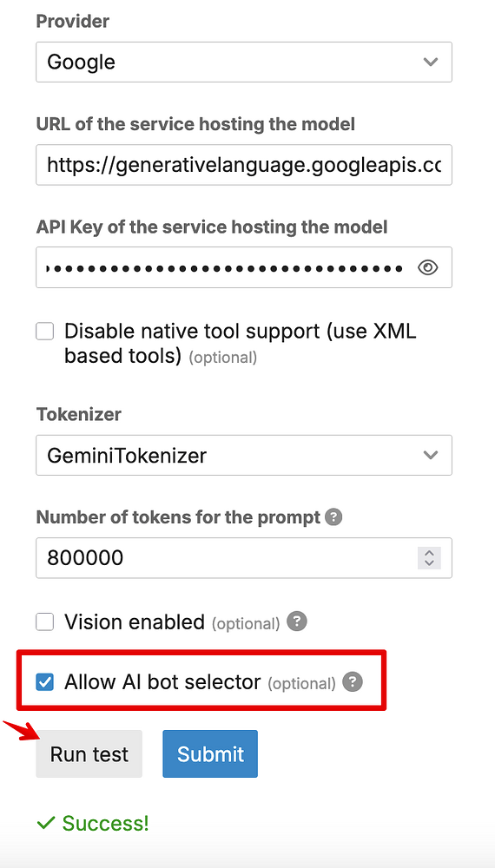Click help icon next to Vision enabled
Image resolution: width=495 pixels, height=868 pixels.
pyautogui.click(x=297, y=621)
